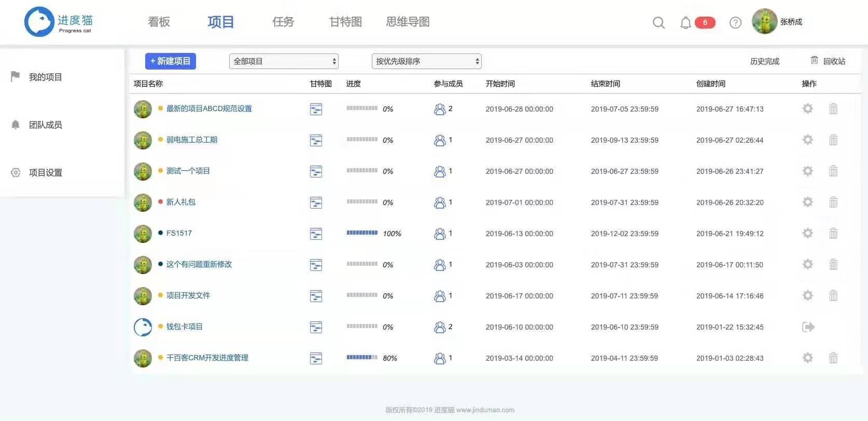Open settings gear for FS1517

pyautogui.click(x=808, y=233)
